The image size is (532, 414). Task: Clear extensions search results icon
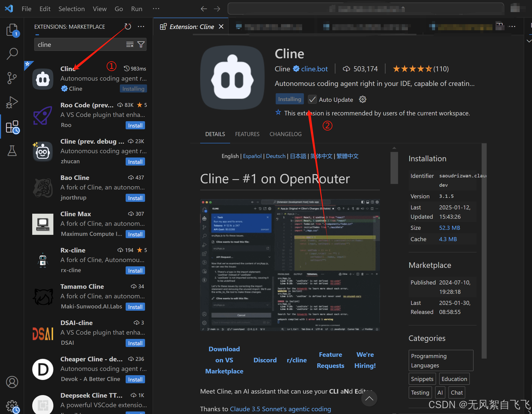pos(130,45)
